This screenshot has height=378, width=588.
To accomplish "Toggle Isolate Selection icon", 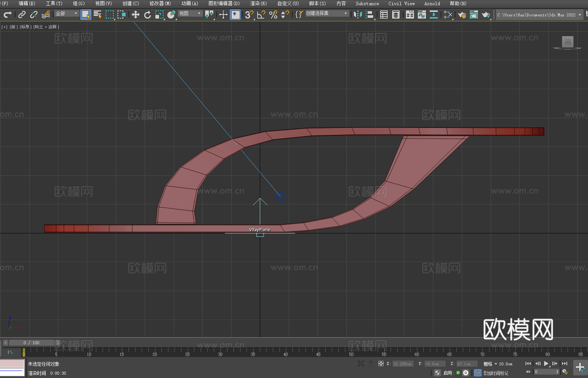I will coord(361,364).
